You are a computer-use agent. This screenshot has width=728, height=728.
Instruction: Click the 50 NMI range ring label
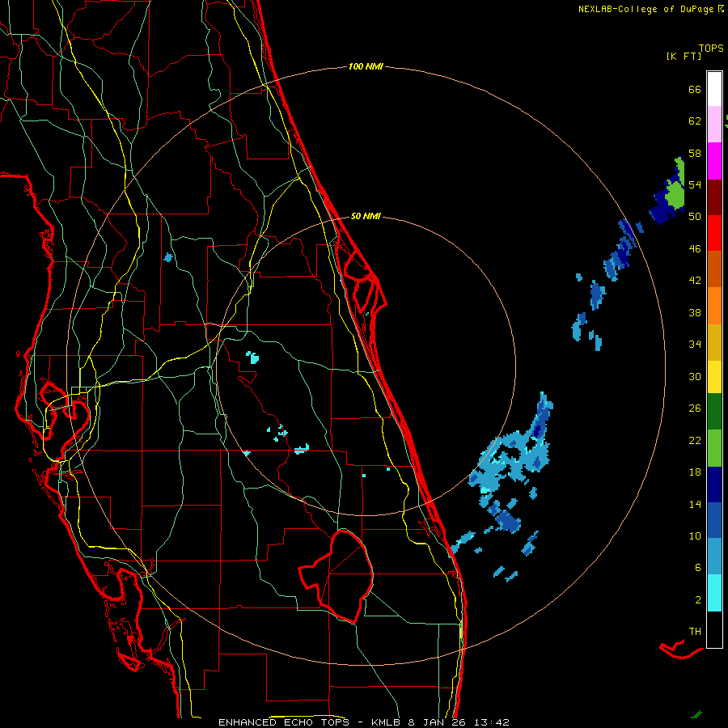coord(366,216)
